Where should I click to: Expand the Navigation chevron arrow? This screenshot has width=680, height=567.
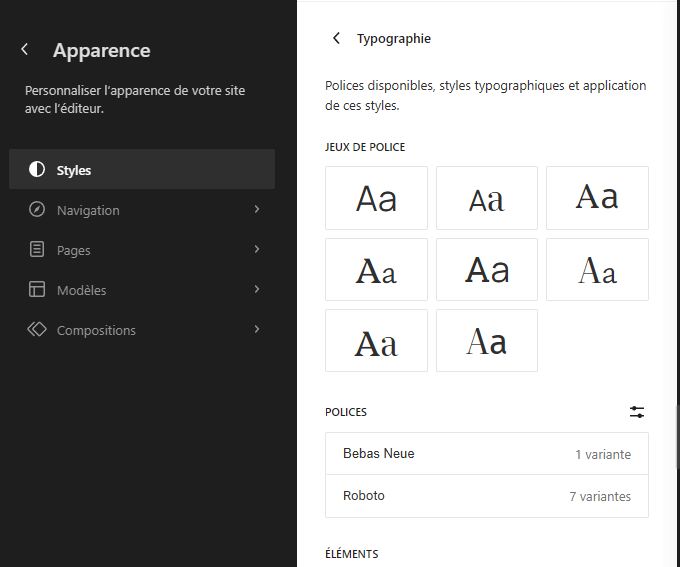[x=257, y=210]
